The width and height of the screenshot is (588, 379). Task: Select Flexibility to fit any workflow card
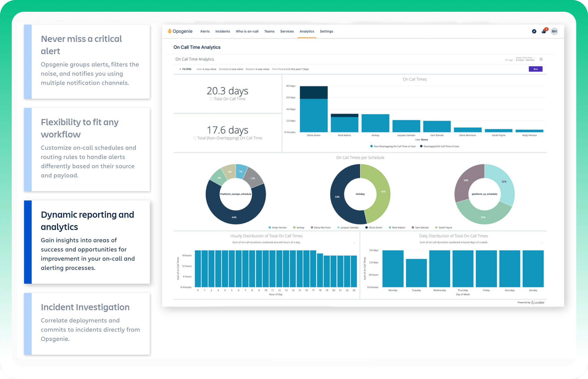coord(87,149)
